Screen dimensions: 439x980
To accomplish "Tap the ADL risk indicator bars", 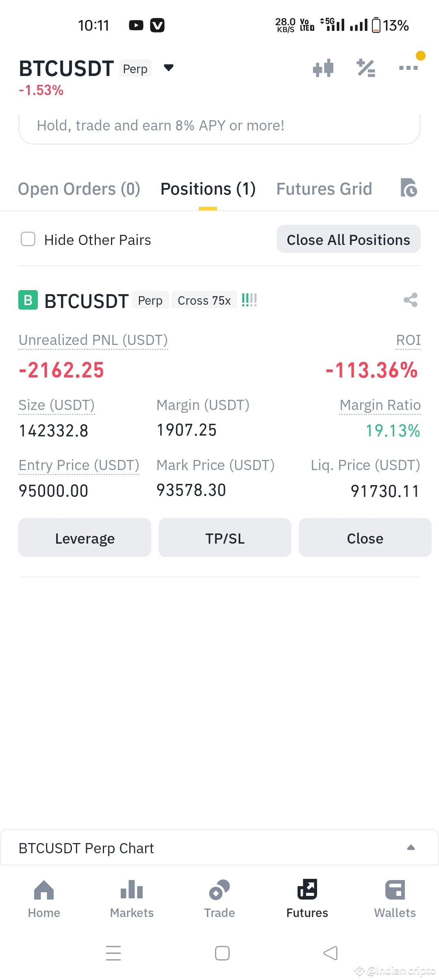I will pos(249,300).
